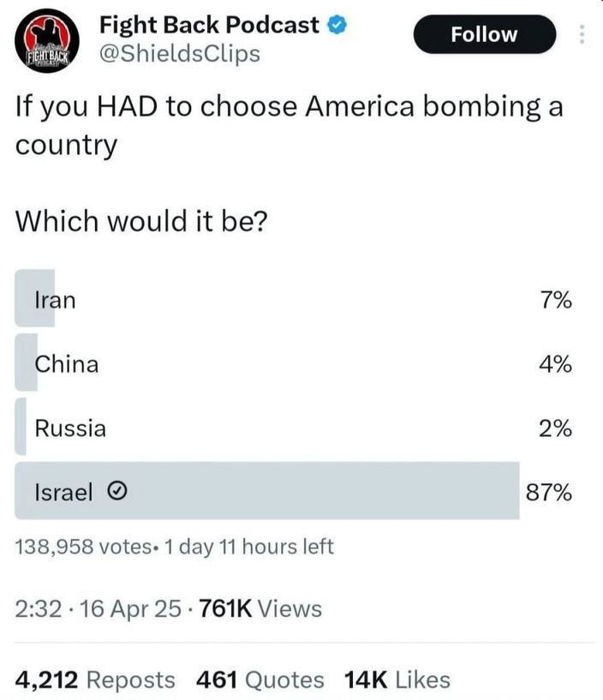The height and width of the screenshot is (700, 603).
Task: Open the 14K Likes list
Action: pyautogui.click(x=397, y=680)
